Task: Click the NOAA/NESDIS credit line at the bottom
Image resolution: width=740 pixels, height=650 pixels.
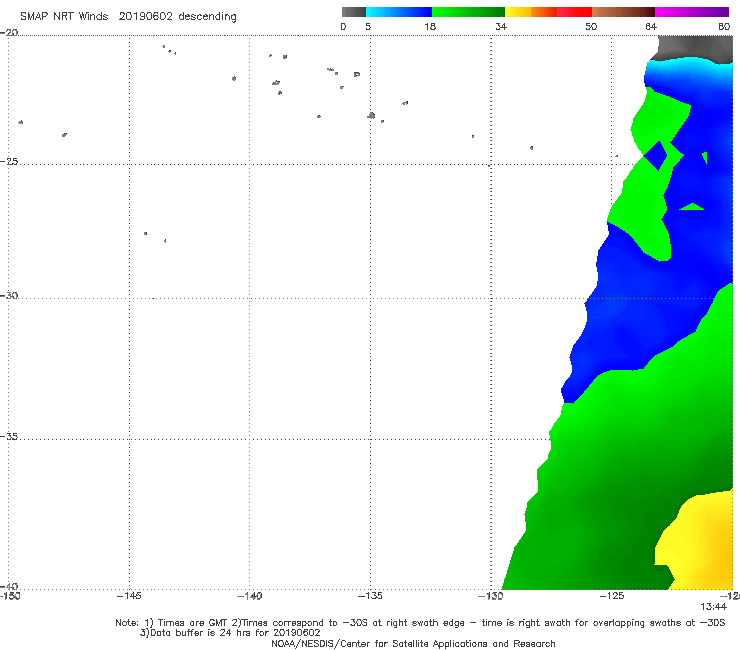Action: (x=413, y=643)
